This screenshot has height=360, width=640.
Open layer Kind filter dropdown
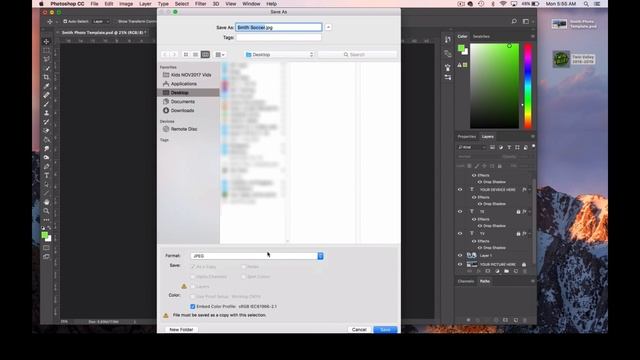coord(472,147)
